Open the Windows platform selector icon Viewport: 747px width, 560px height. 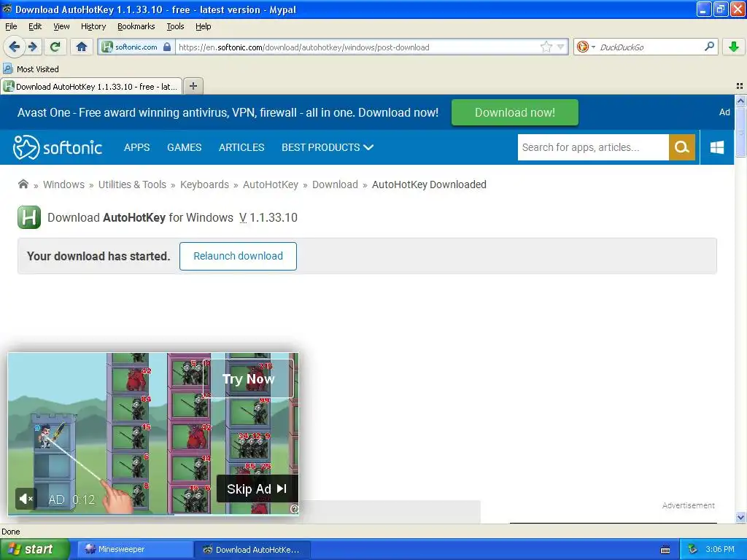pos(717,147)
